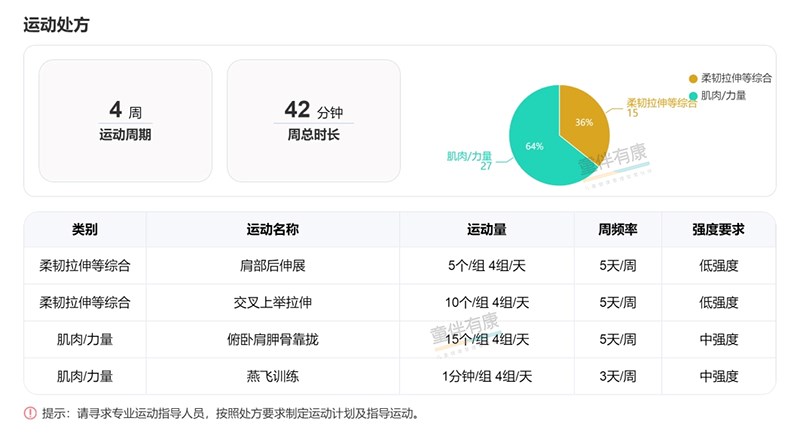Click the 15个/组 4组/天 amount cell
The width and height of the screenshot is (800, 433).
tap(487, 339)
